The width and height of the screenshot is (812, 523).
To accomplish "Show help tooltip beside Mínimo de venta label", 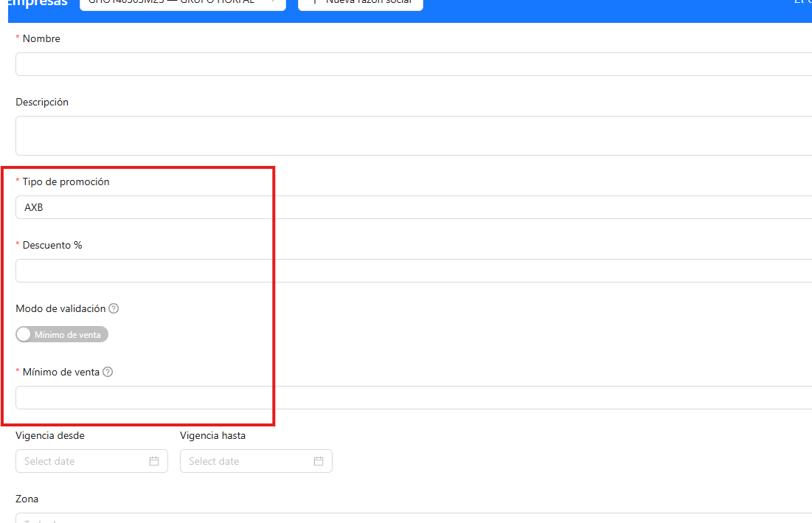I will (108, 372).
